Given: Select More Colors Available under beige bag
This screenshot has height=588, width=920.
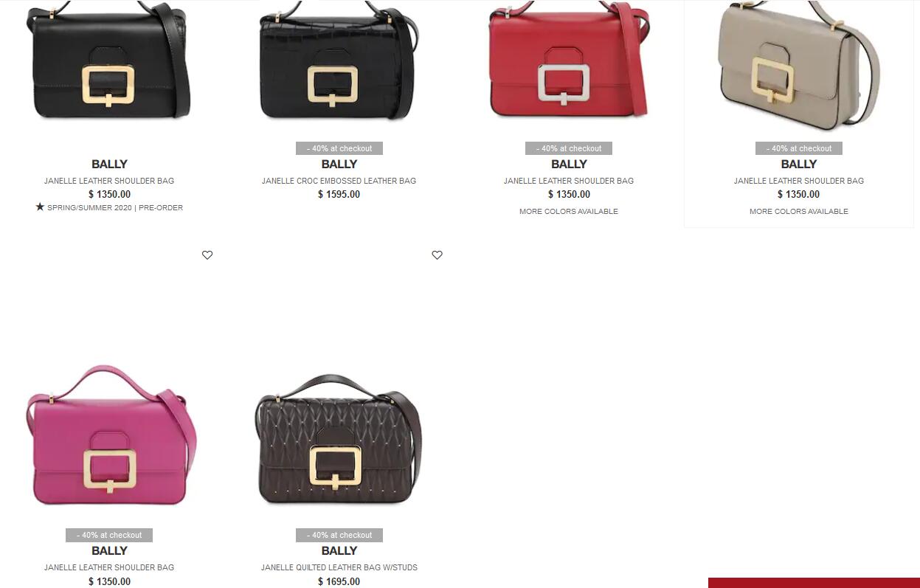Looking at the screenshot, I should tap(799, 212).
